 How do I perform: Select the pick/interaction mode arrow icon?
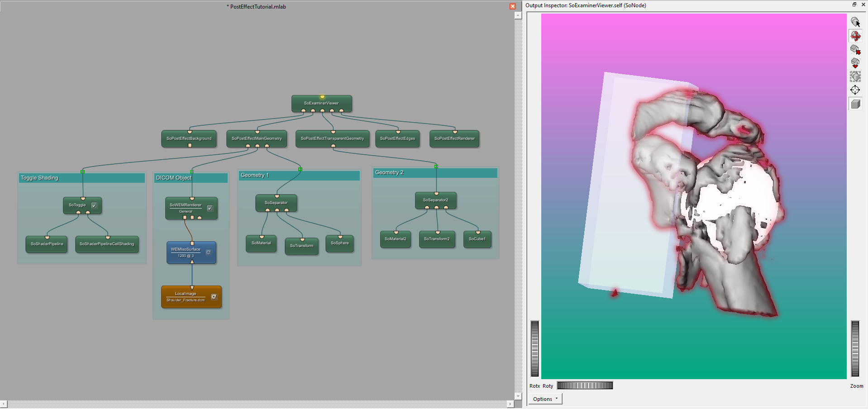point(855,22)
